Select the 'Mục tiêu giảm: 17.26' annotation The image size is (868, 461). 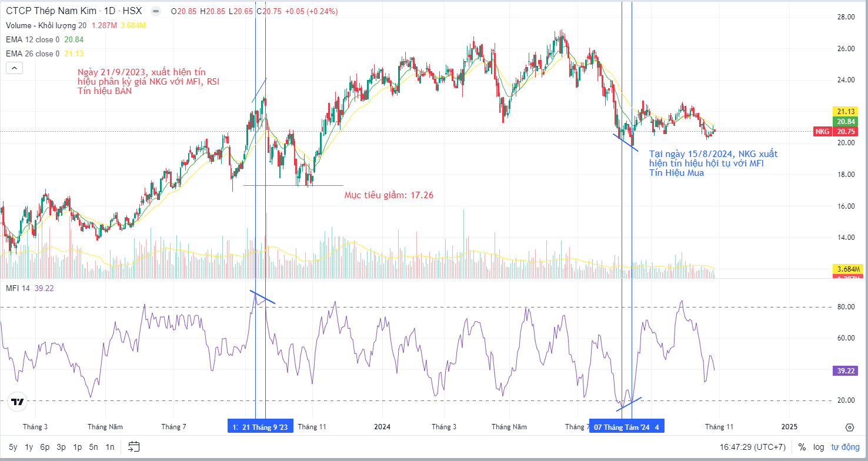pos(389,195)
